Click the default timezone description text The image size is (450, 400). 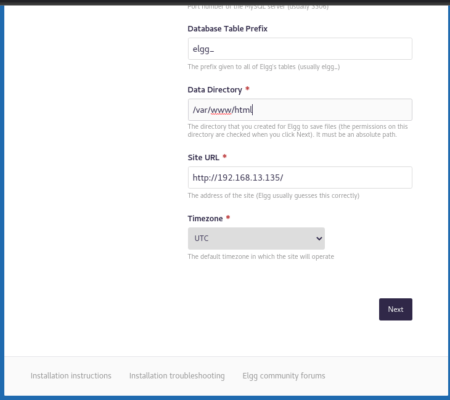coord(261,257)
